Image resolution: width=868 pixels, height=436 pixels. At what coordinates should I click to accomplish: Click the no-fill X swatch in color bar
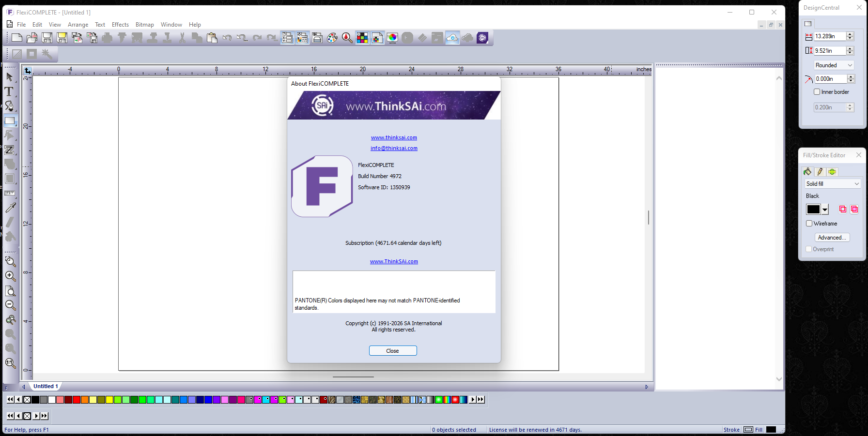[27, 400]
